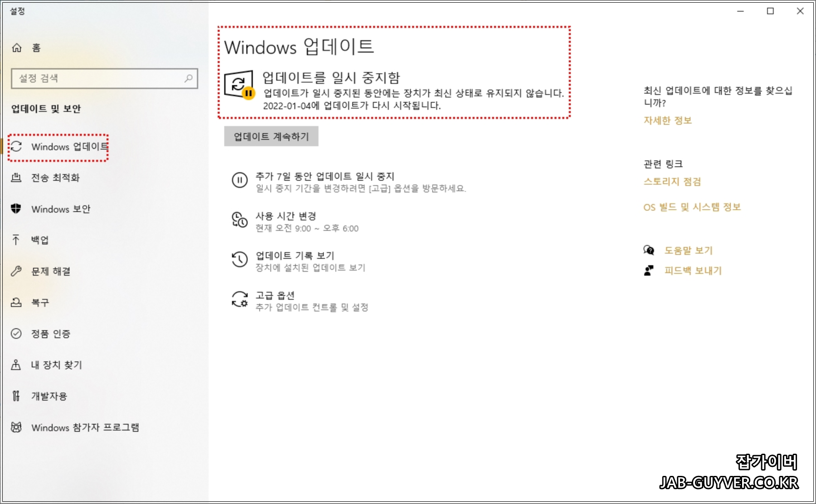
Task: Click the 도움말 보기 link
Action: coord(689,250)
